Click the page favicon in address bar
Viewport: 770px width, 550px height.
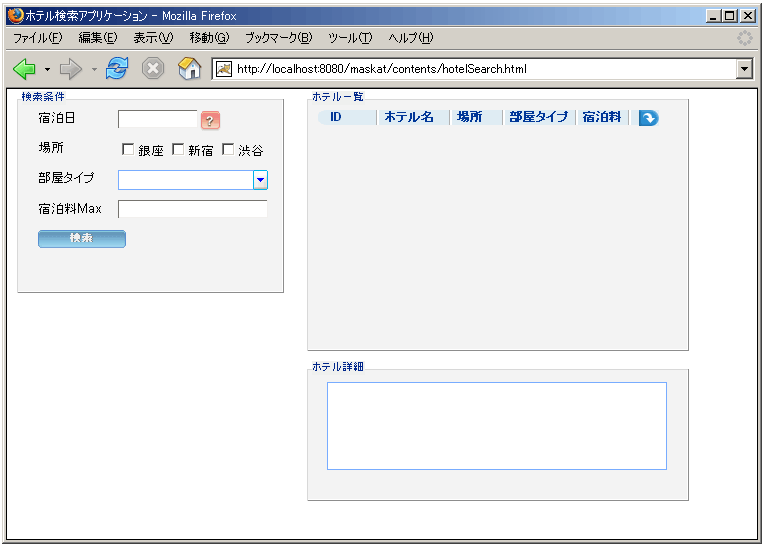(x=224, y=69)
